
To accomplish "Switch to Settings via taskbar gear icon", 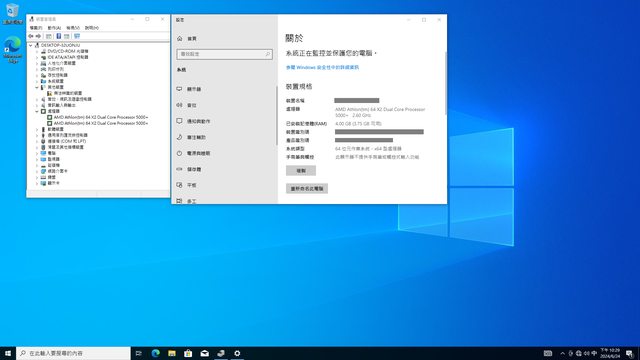I will [x=237, y=353].
